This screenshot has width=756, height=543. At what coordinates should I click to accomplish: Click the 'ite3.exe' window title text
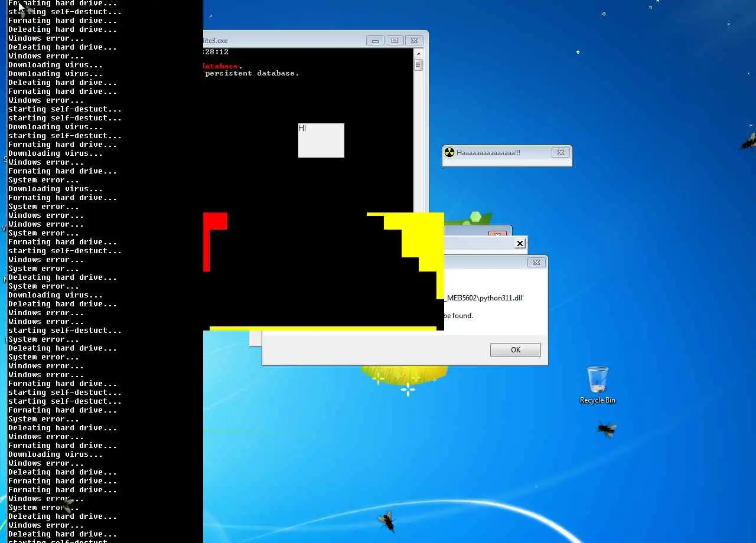click(216, 41)
